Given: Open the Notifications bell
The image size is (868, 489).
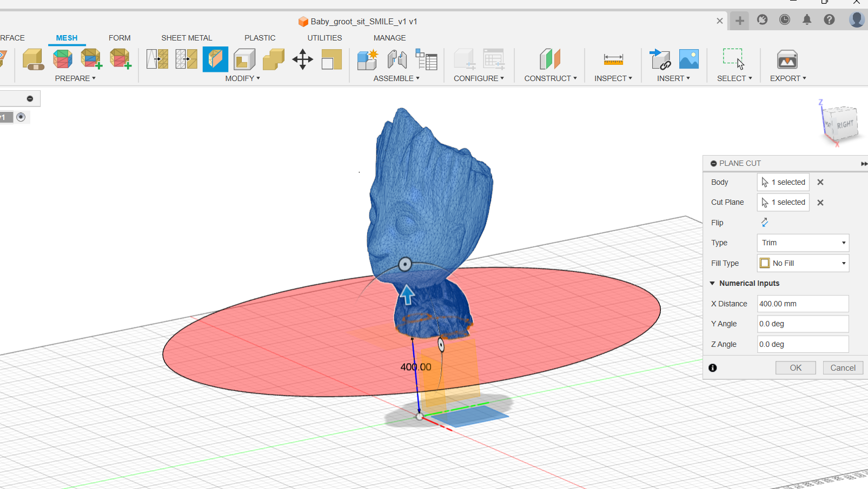Looking at the screenshot, I should (807, 20).
